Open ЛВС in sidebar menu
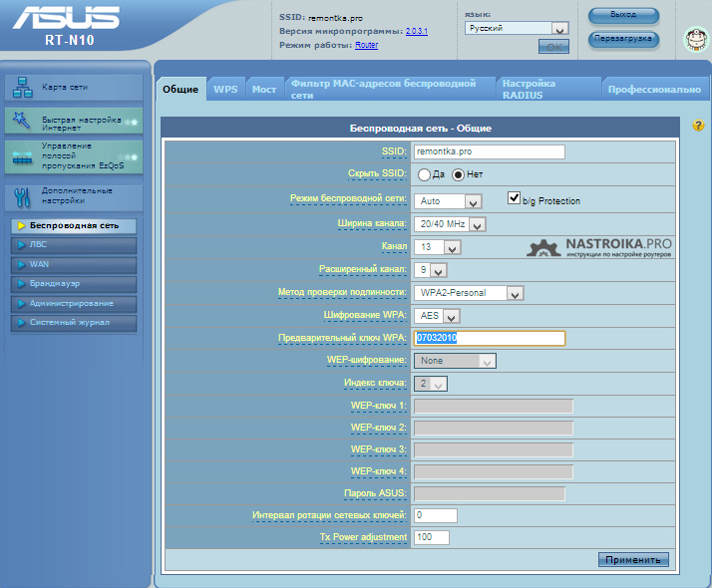 (74, 245)
